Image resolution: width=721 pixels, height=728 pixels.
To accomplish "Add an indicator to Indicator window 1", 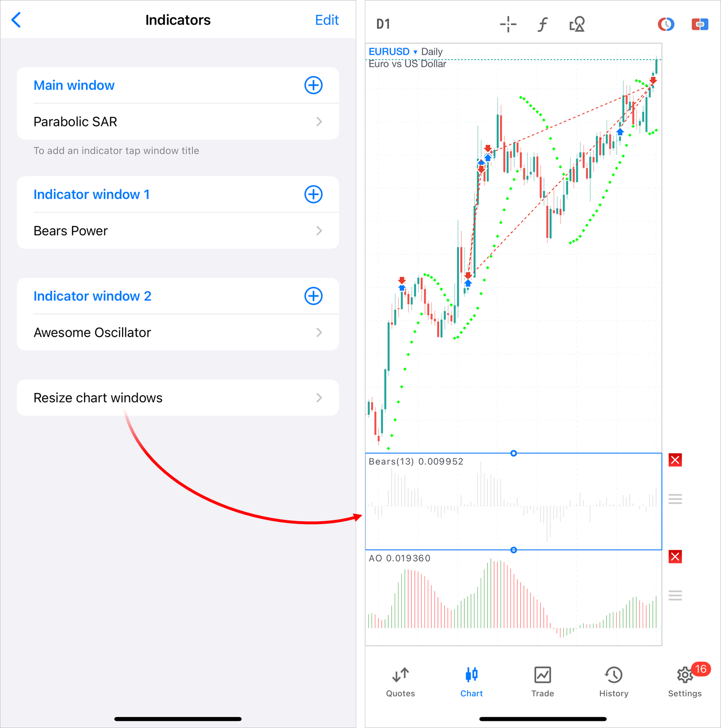I will pyautogui.click(x=313, y=195).
